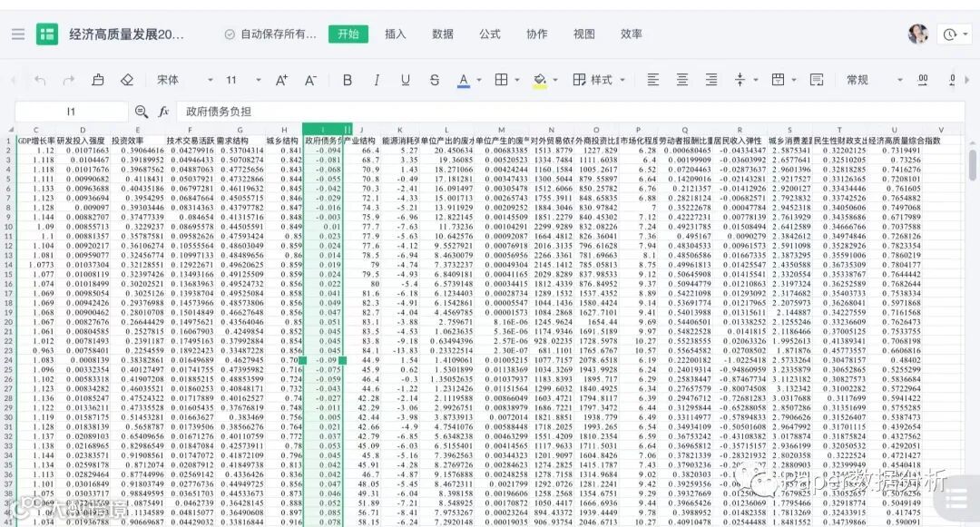Align text right
This screenshot has width=980, height=527.
point(711,80)
